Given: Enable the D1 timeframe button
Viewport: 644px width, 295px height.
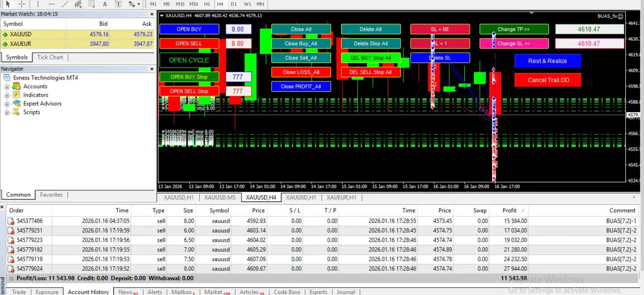Looking at the screenshot, I should pos(234,4).
